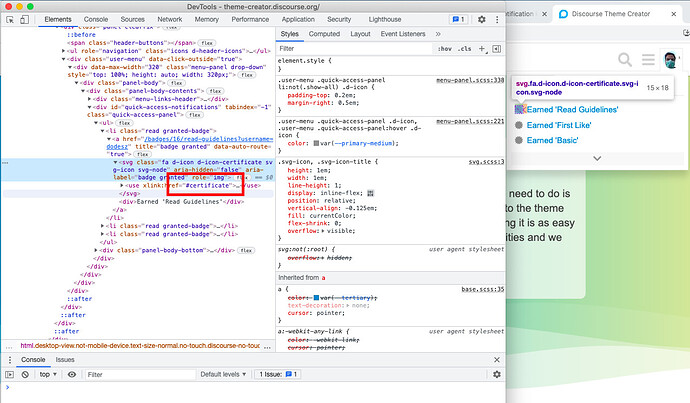Viewport: 690px width, 403px height.
Task: Open the Performance tab
Action: coord(250,19)
